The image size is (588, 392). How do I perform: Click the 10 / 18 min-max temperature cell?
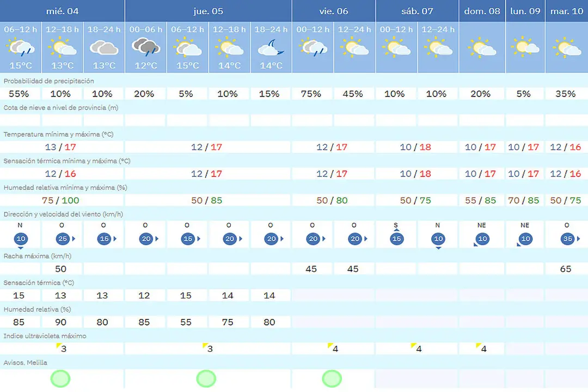(x=415, y=147)
